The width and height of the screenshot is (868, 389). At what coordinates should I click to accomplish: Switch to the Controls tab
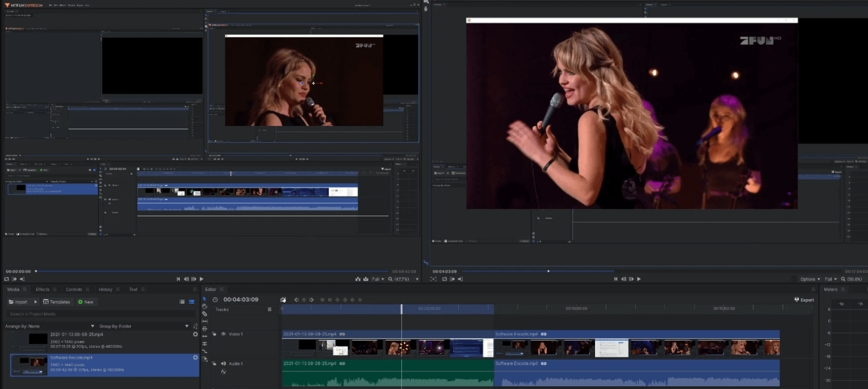[74, 290]
